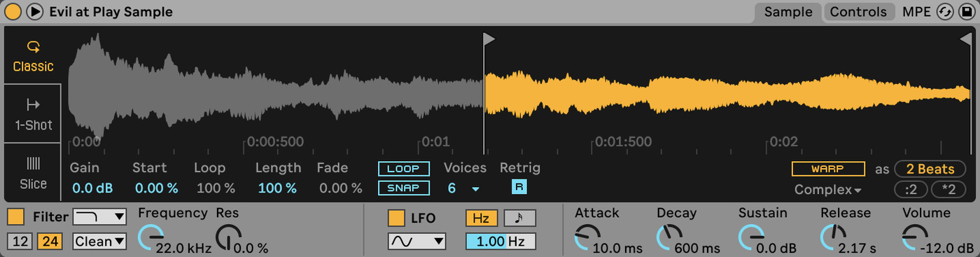Click the Release knob
The image size is (980, 257).
tap(833, 238)
